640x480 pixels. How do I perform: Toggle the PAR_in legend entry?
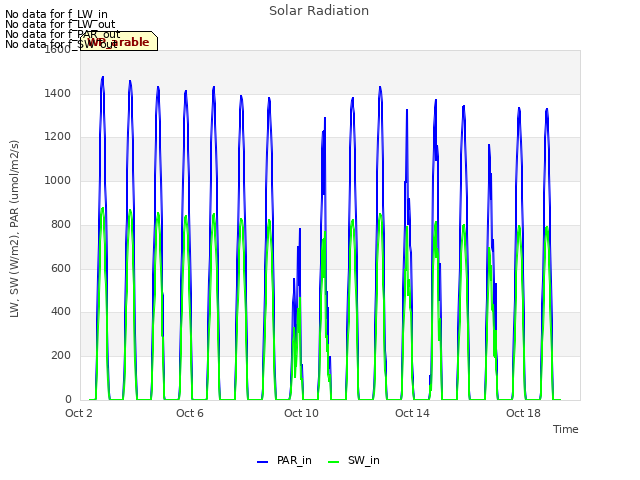click(x=284, y=460)
